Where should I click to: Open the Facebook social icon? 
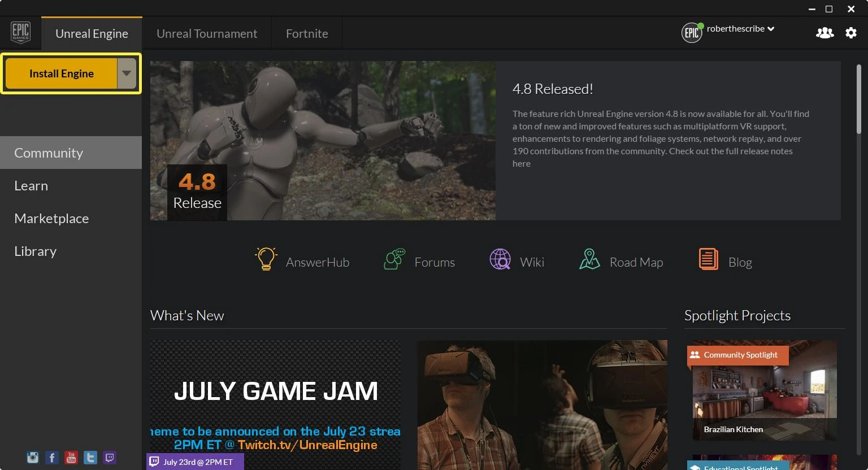(52, 458)
